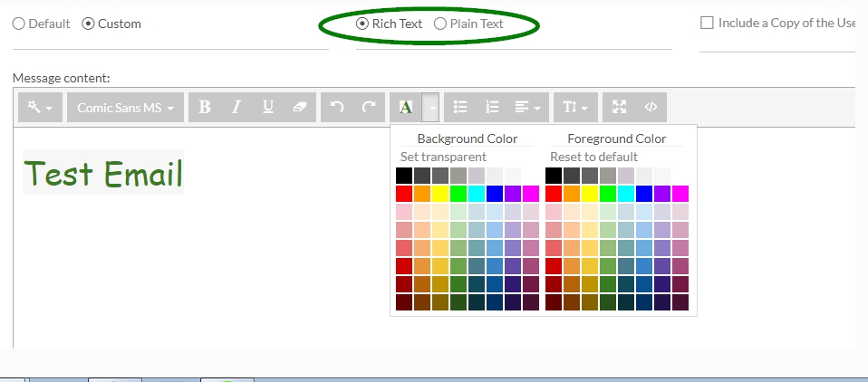Screen dimensions: 868x382
Task: Pick black in Background Color palette
Action: [x=404, y=176]
